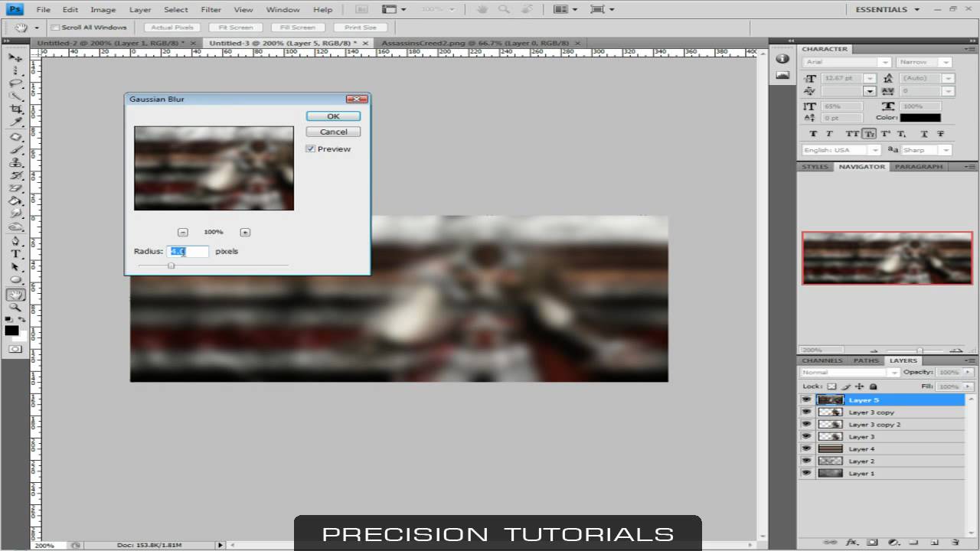Create new adjustment layer icon
Image resolution: width=980 pixels, height=551 pixels.
point(893,542)
